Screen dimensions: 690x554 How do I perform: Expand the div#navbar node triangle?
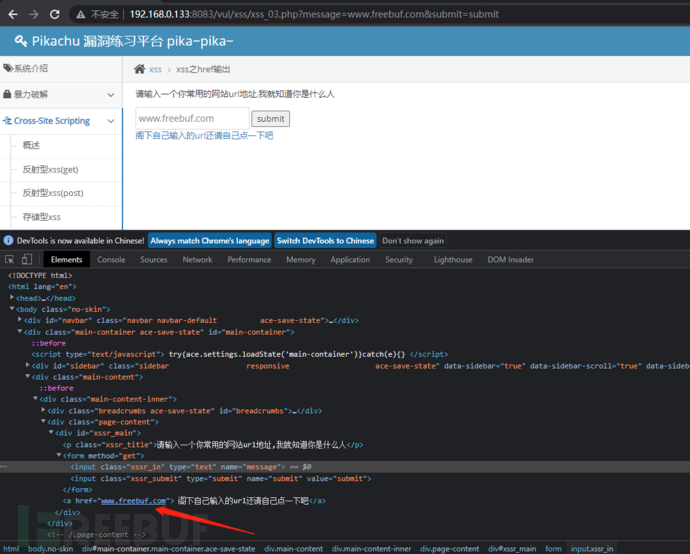pyautogui.click(x=20, y=320)
